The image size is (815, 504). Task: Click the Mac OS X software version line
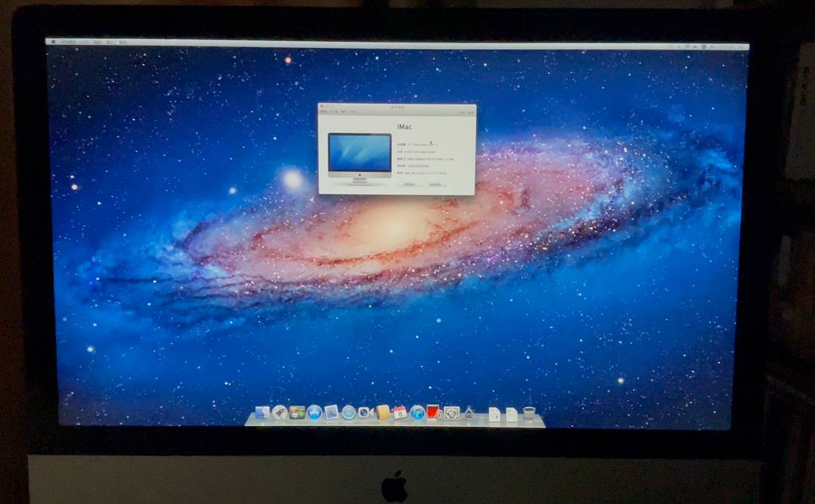pos(422,173)
